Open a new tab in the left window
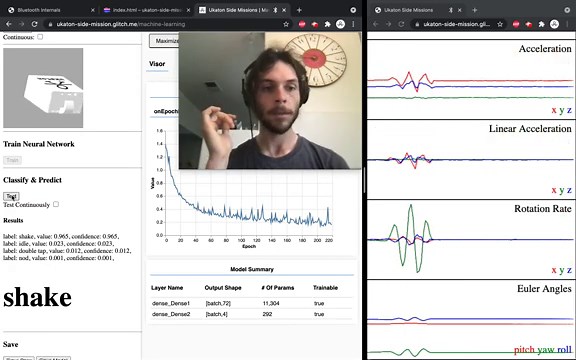This screenshot has width=576, height=360. [x=299, y=10]
